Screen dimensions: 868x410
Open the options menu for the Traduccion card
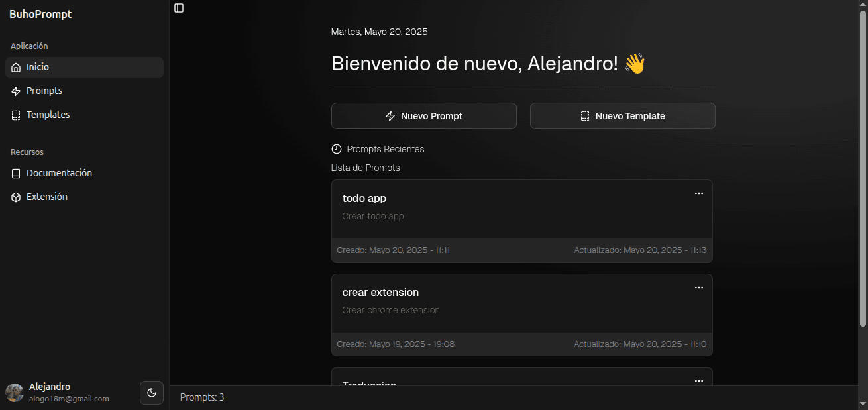click(x=698, y=381)
